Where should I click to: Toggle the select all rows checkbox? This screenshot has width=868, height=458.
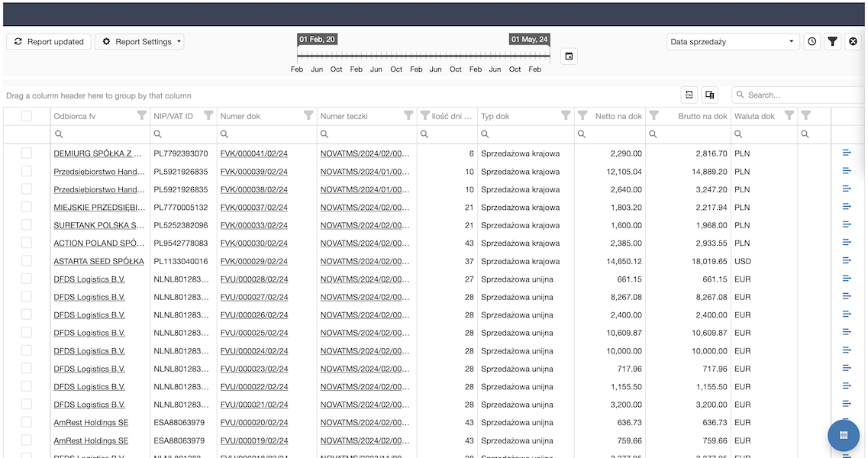pos(27,116)
